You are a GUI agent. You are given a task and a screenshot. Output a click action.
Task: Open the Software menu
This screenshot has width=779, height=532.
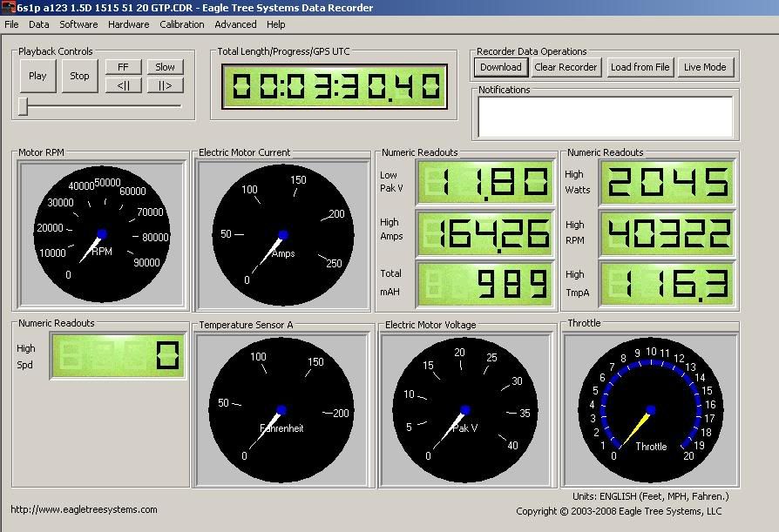pos(78,24)
